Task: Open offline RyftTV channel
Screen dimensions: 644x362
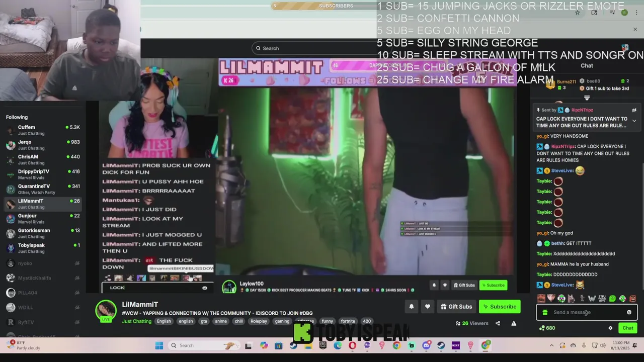Action: point(43,322)
